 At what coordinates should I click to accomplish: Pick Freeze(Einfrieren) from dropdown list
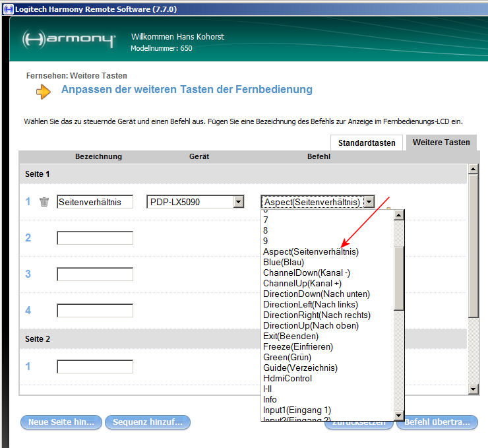tap(297, 346)
